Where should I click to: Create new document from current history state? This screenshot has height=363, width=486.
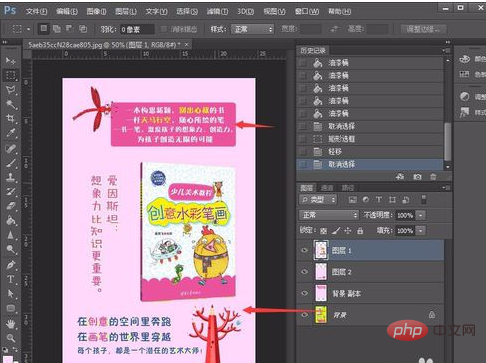point(400,177)
